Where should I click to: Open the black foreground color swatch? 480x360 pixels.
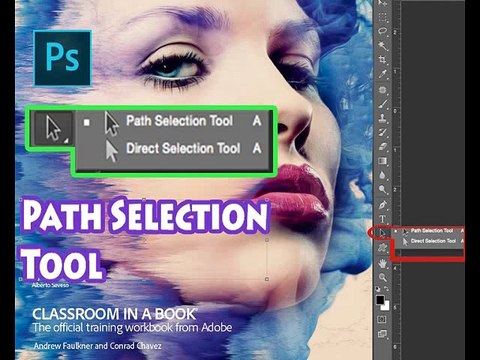[x=380, y=300]
